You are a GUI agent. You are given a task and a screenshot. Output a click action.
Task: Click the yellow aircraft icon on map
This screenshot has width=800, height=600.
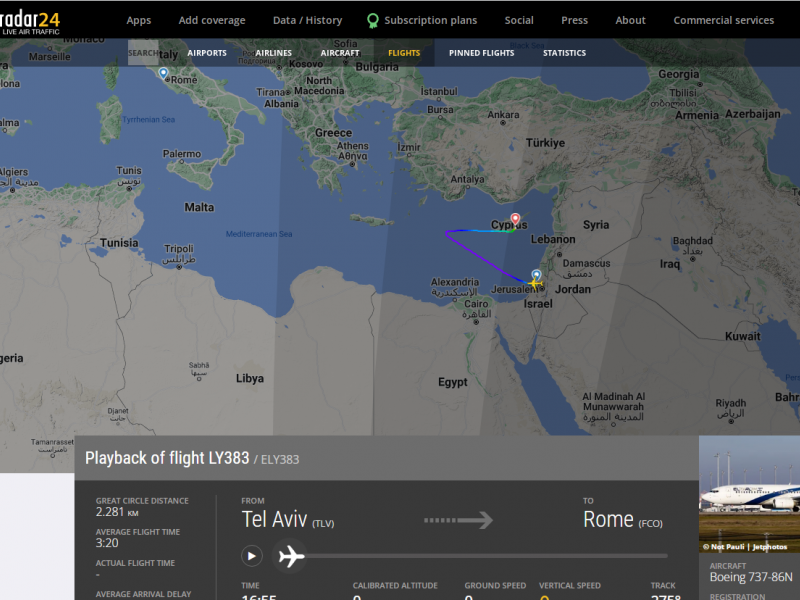[534, 283]
